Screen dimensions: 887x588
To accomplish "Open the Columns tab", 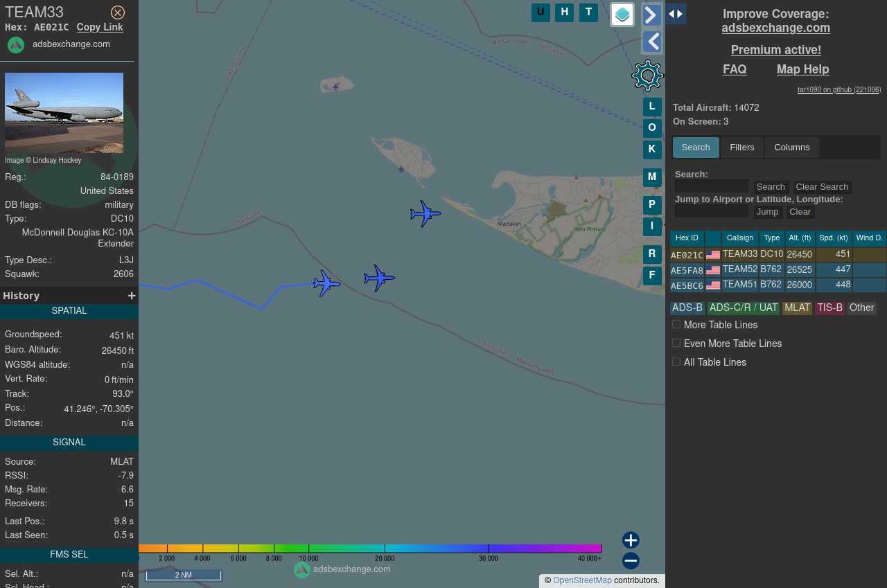I will [792, 148].
